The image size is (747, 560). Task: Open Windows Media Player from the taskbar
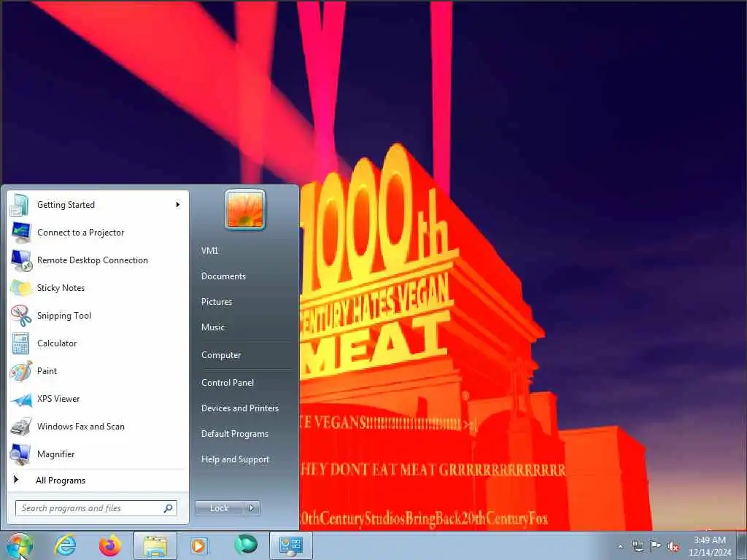click(x=200, y=545)
